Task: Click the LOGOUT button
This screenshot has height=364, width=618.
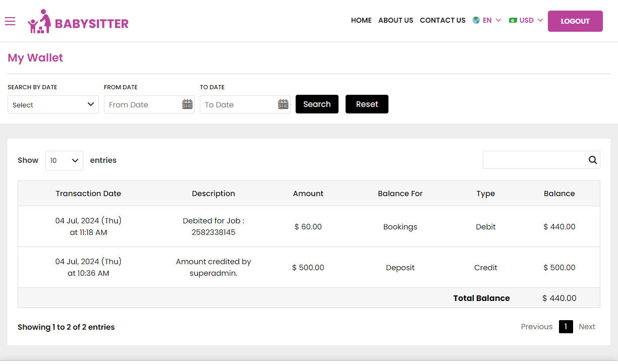Action: [575, 21]
